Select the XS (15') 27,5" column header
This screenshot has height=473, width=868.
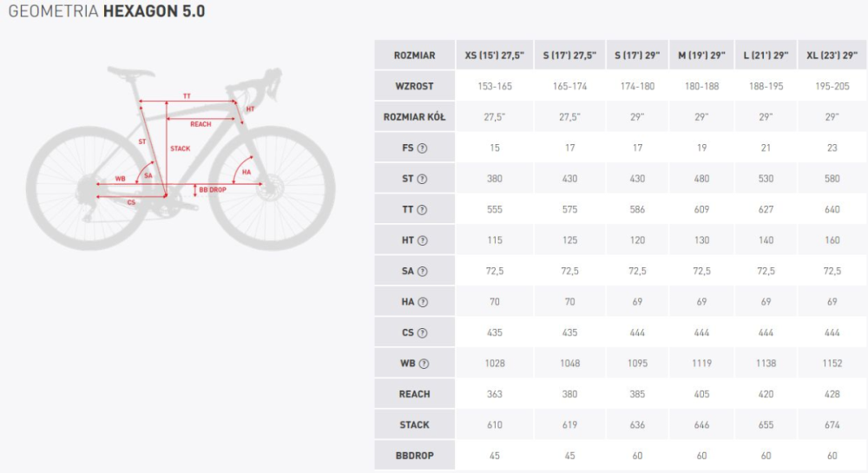pyautogui.click(x=494, y=56)
